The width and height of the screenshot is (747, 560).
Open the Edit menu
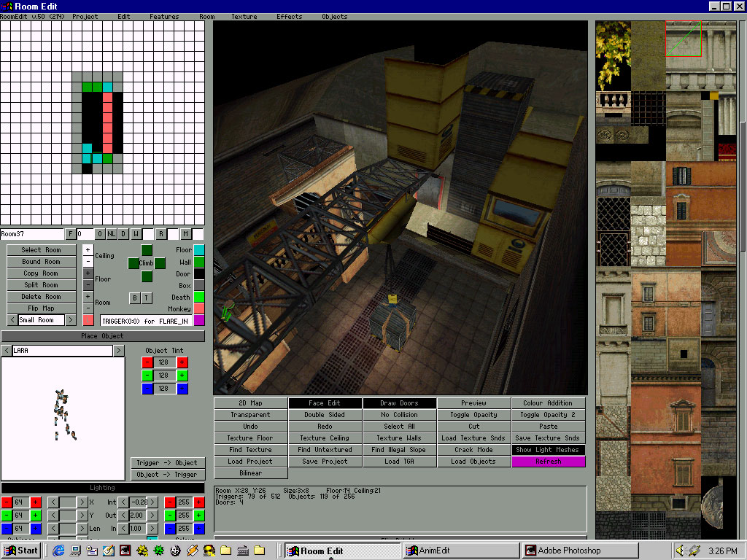124,17
